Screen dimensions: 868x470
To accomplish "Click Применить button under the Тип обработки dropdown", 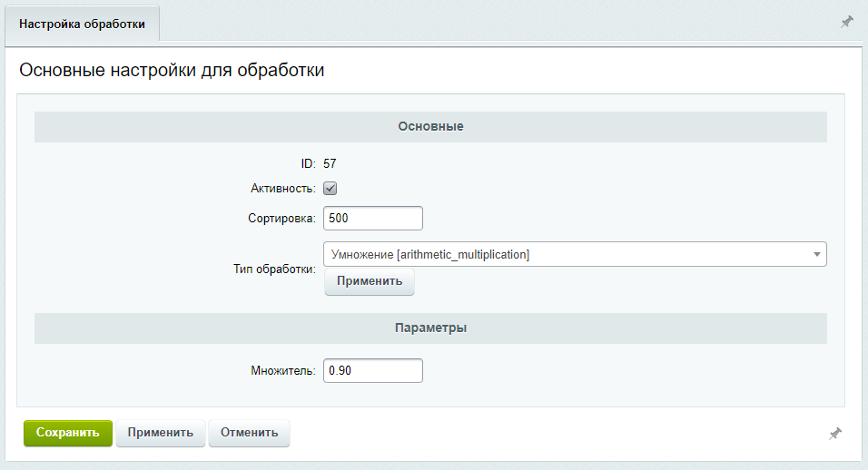I will [x=370, y=281].
